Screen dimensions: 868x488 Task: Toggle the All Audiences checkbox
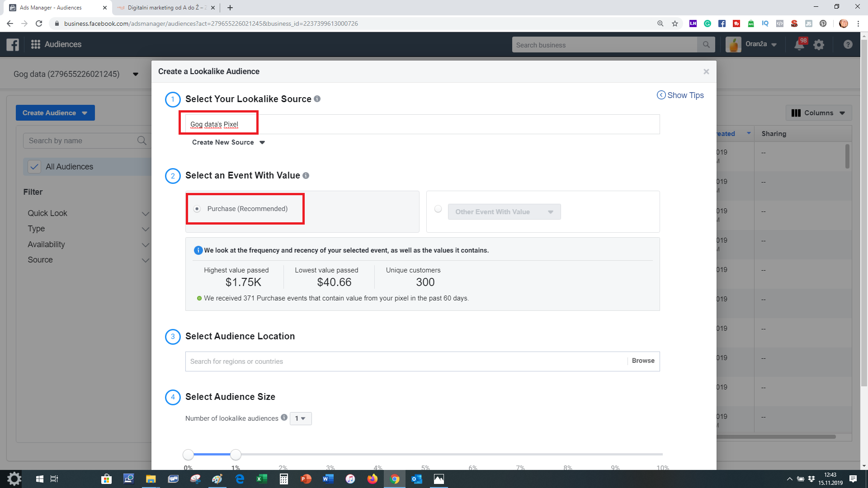[34, 167]
